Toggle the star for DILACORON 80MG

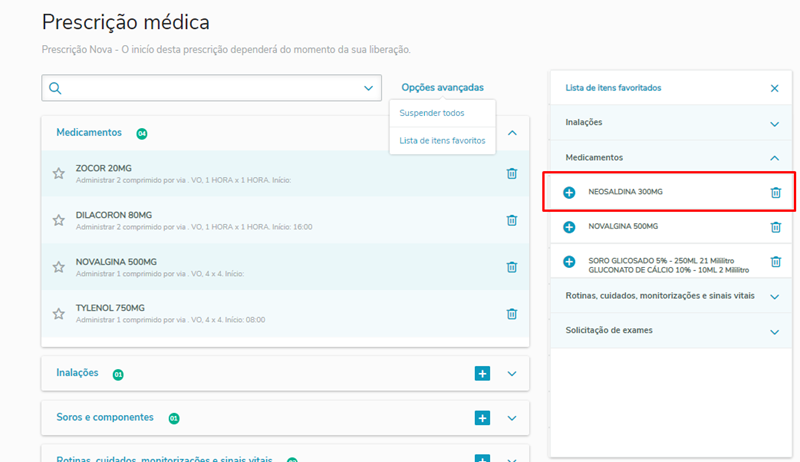point(59,220)
